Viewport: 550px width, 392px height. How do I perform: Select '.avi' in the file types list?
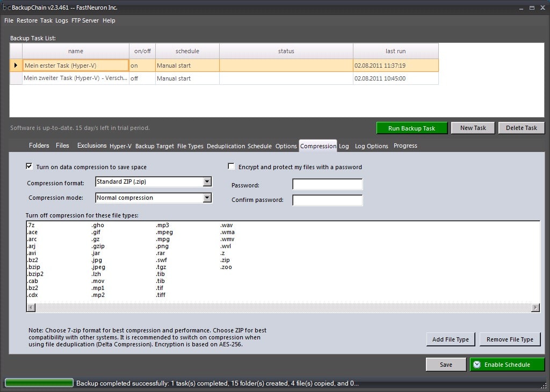click(x=32, y=253)
